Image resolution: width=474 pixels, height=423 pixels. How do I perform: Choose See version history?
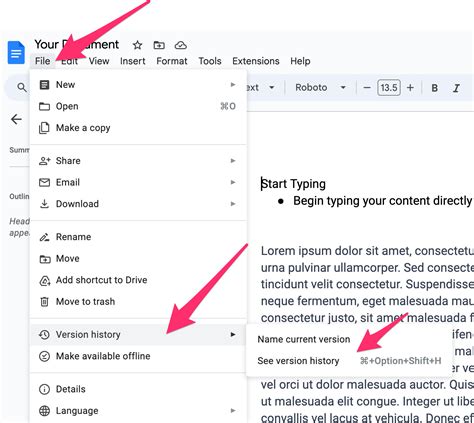[349, 361]
